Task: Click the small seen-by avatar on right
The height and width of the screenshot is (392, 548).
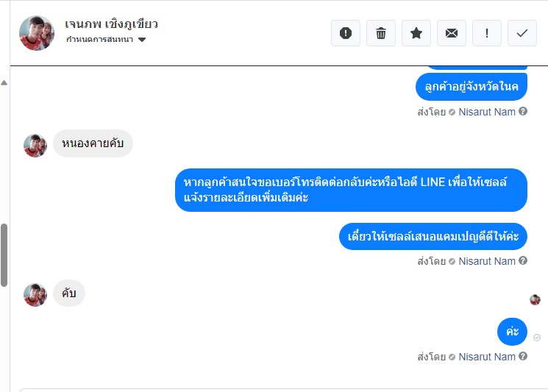Action: pyautogui.click(x=535, y=299)
